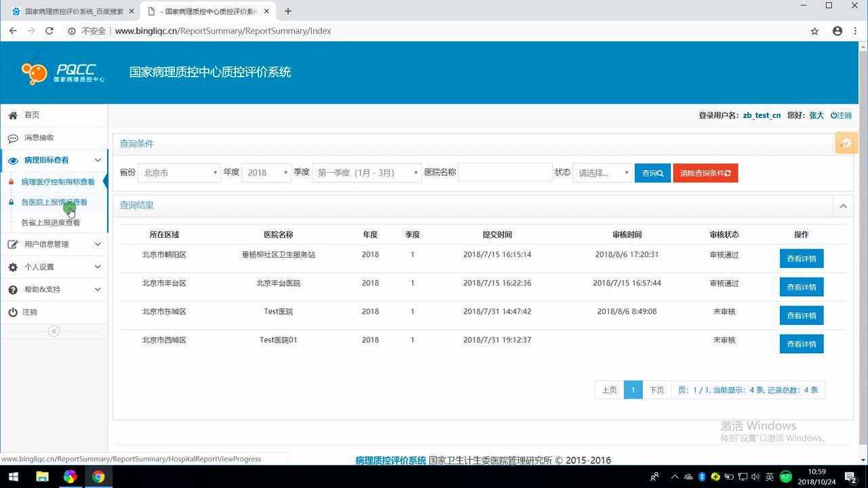The height and width of the screenshot is (488, 868).
Task: Collapse the 病理指标查看 menu section
Action: click(97, 160)
